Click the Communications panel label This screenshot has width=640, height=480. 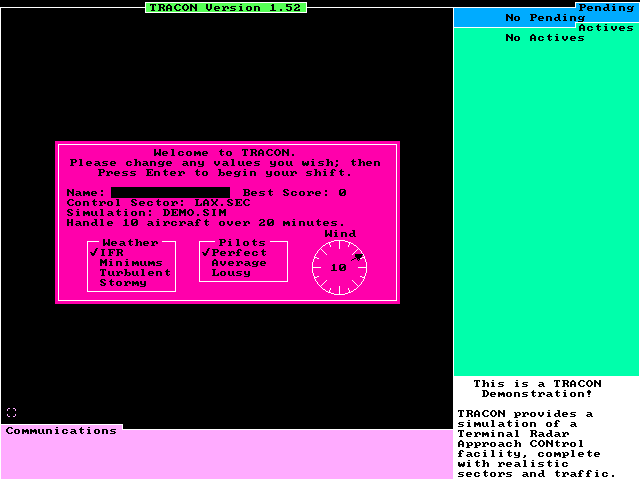coord(61,431)
